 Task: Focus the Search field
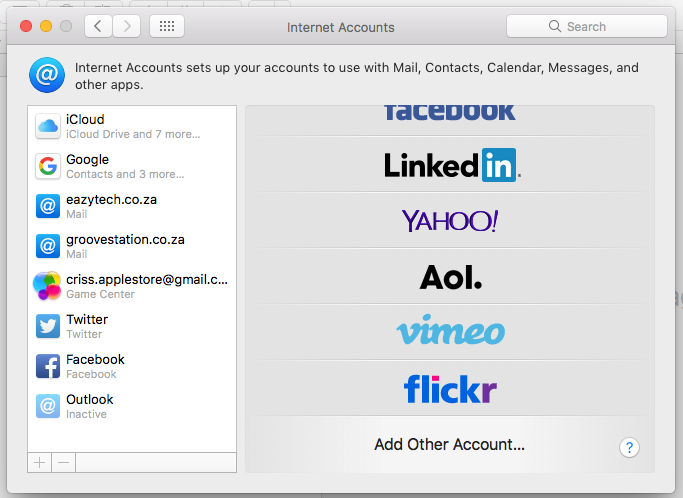[x=586, y=27]
